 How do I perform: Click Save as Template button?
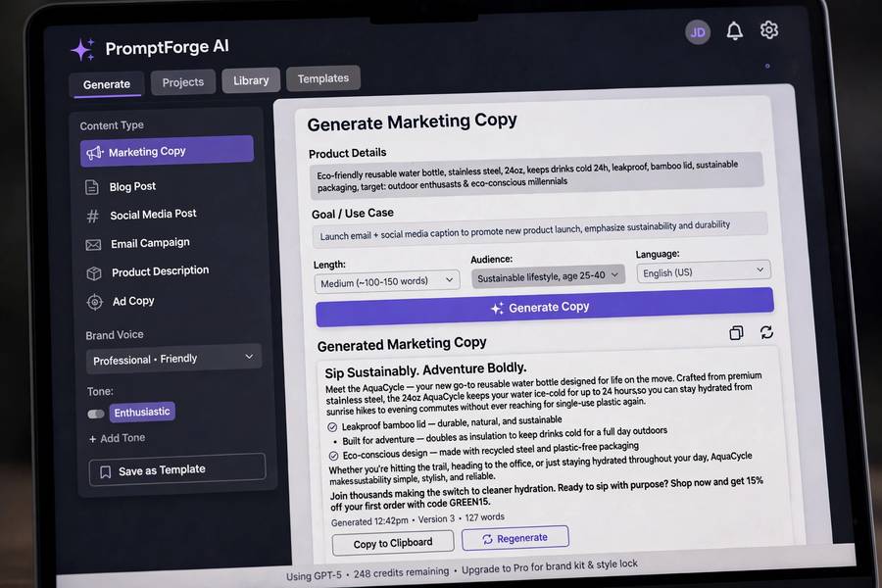(176, 469)
